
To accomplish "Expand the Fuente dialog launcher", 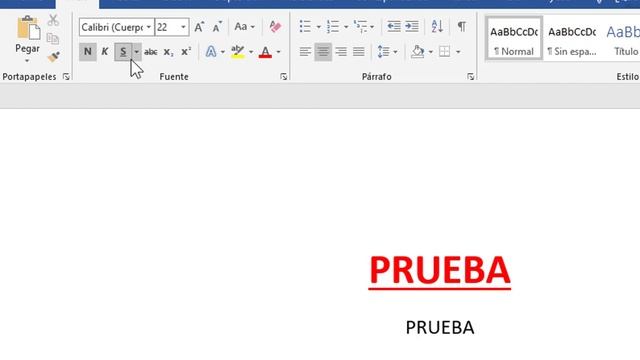I will click(x=283, y=77).
